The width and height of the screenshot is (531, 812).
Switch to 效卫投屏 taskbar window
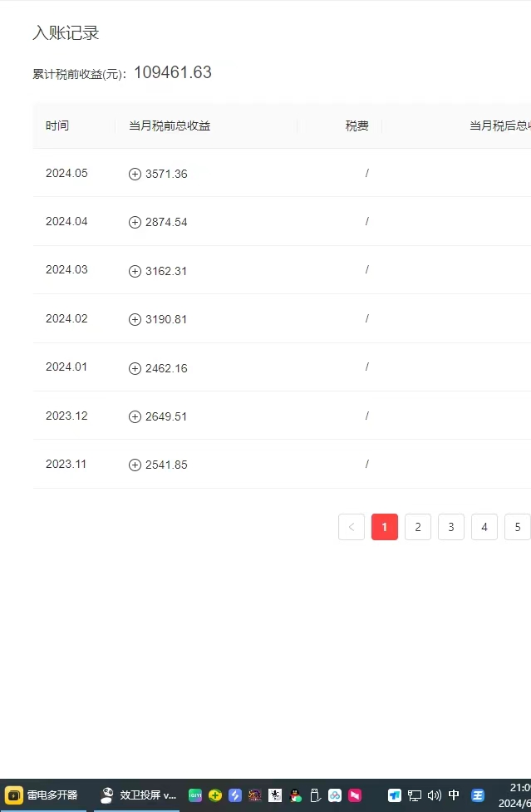point(137,795)
